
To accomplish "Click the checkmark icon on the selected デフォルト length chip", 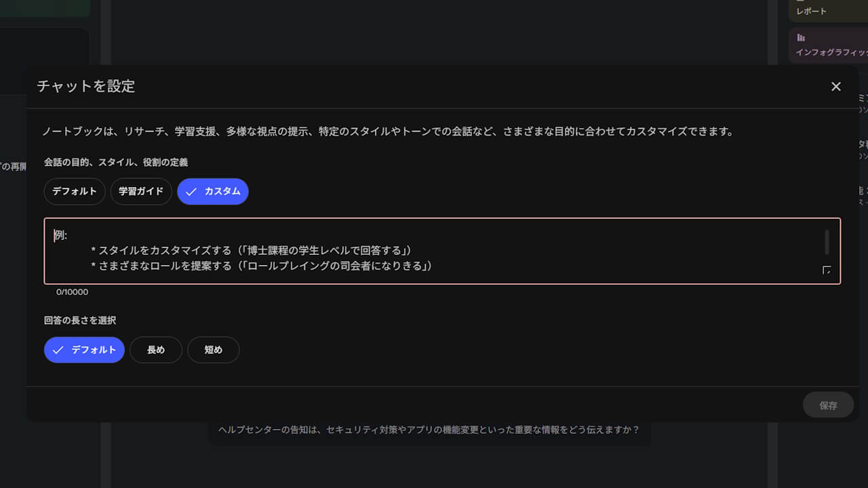I will tap(58, 350).
